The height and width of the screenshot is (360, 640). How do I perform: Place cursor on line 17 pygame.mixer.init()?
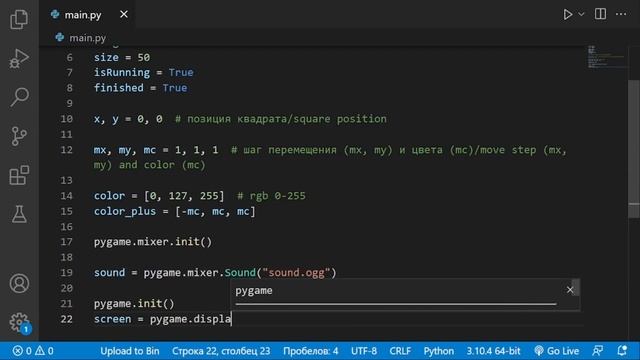click(153, 242)
